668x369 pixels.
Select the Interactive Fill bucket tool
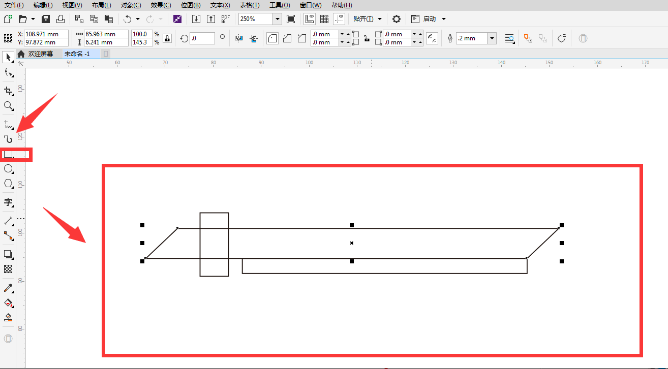tap(9, 303)
